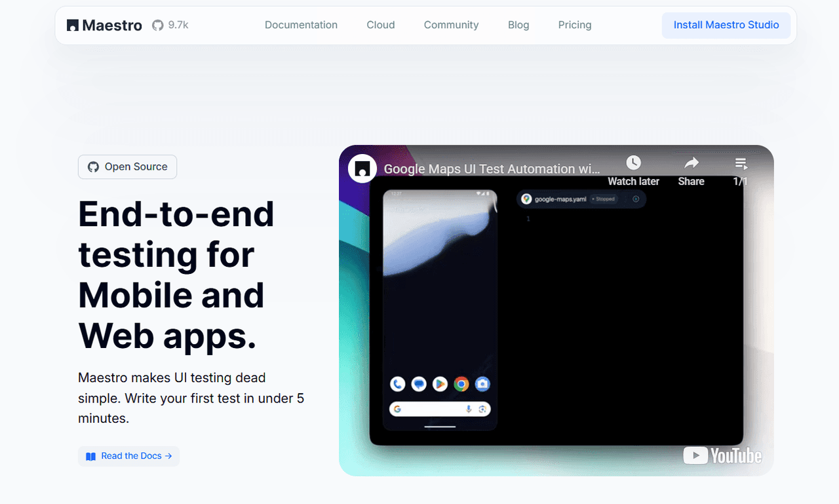Screen dimensions: 839x504
Task: Click the Read the Docs link
Action: click(128, 456)
